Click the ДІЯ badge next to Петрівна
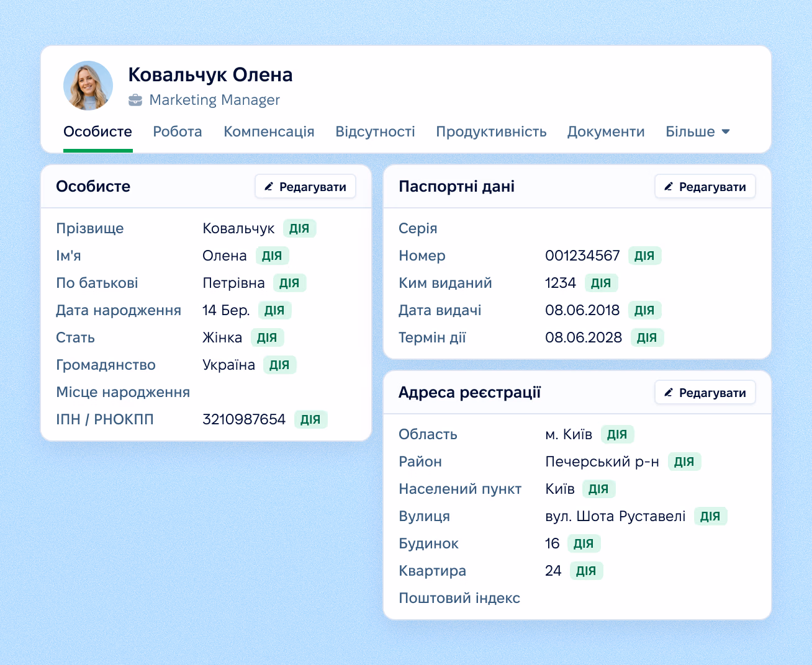Image resolution: width=812 pixels, height=665 pixels. (290, 283)
